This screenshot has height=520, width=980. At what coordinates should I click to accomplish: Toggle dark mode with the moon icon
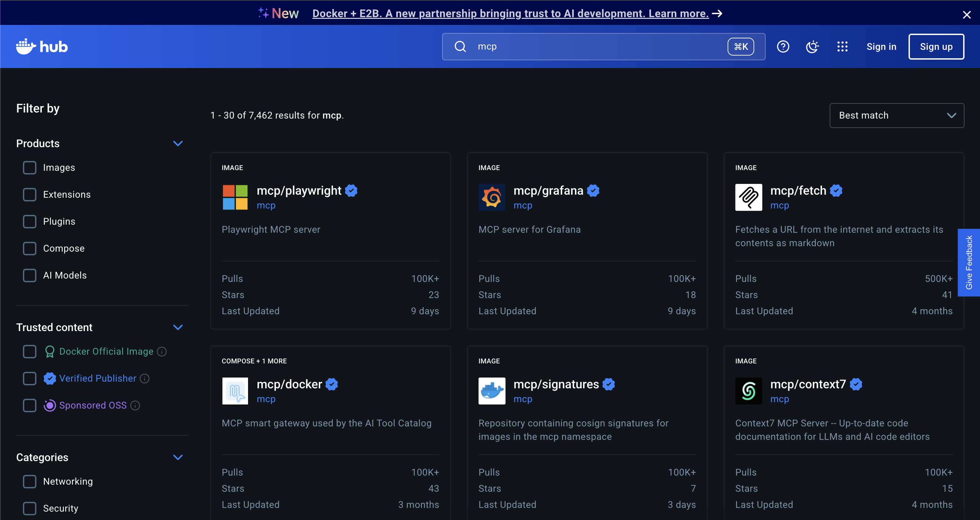[x=812, y=46]
